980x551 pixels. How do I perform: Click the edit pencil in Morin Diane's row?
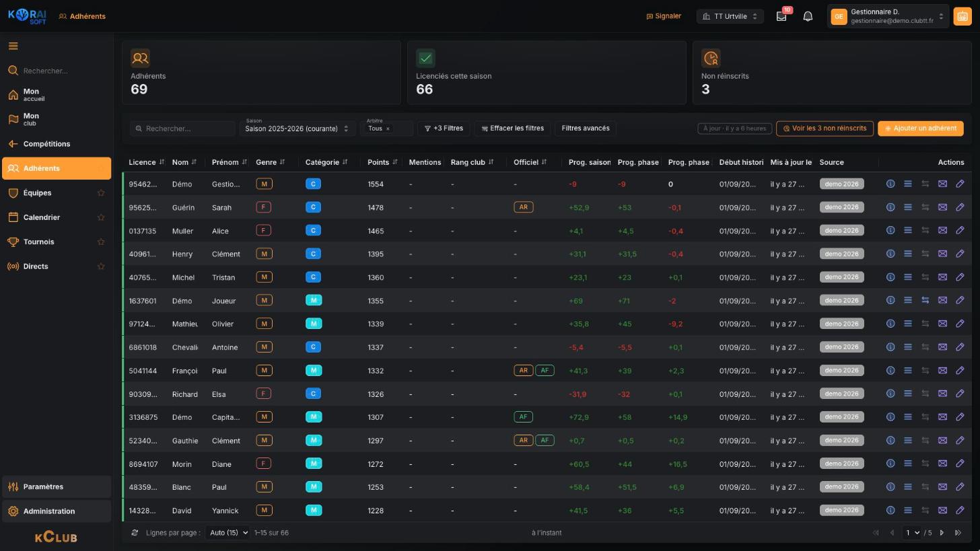pos(960,464)
